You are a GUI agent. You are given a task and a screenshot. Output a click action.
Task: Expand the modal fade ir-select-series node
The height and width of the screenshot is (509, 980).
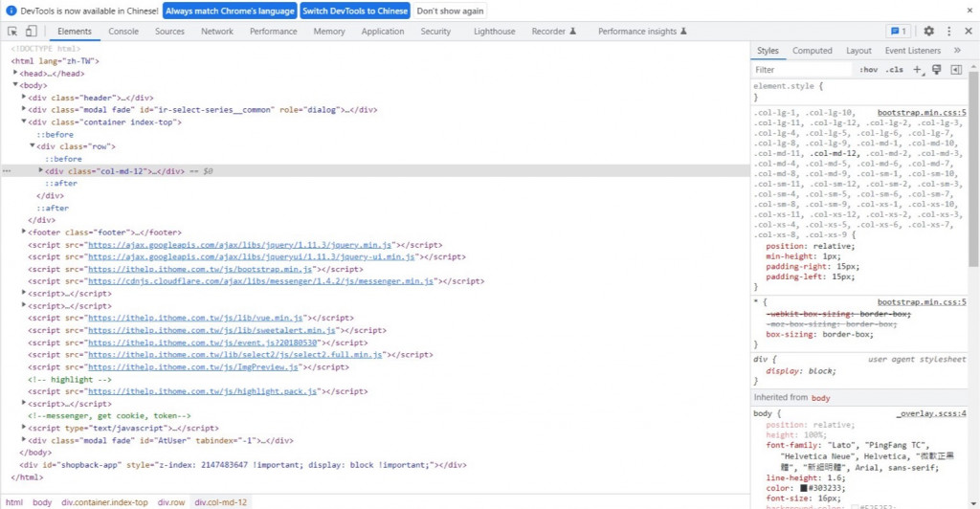(x=24, y=109)
